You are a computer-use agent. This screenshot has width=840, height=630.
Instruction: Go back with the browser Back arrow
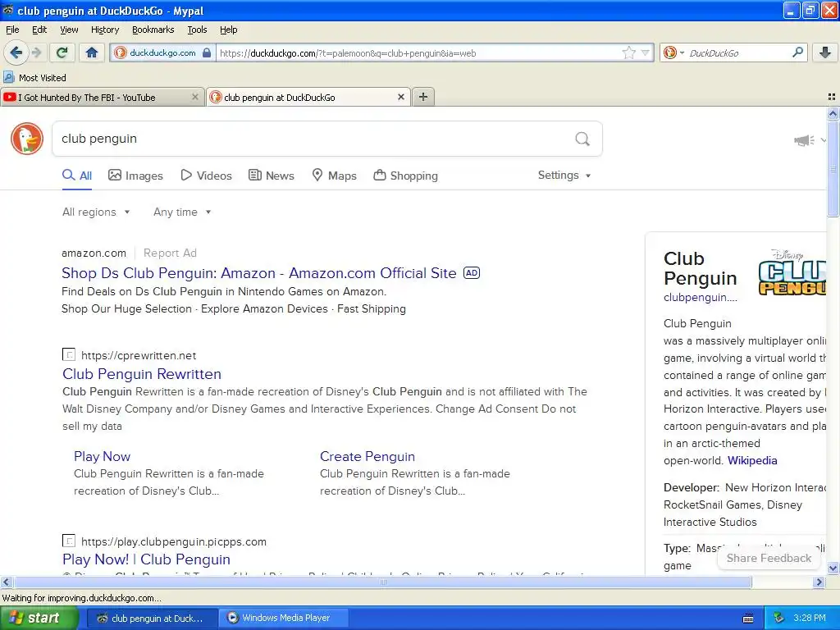16,52
